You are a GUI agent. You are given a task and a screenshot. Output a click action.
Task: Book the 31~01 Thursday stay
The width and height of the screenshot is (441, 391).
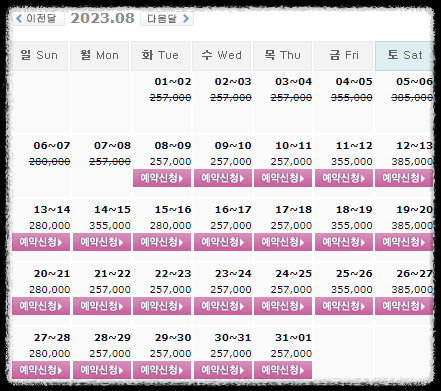coord(283,370)
